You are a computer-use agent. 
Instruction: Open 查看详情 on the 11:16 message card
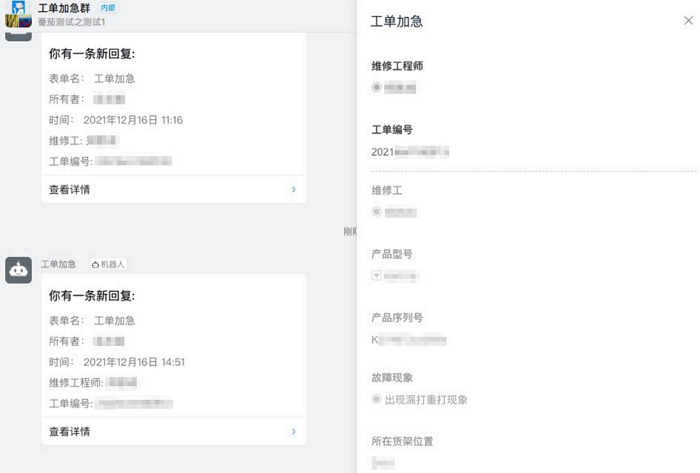click(x=174, y=190)
